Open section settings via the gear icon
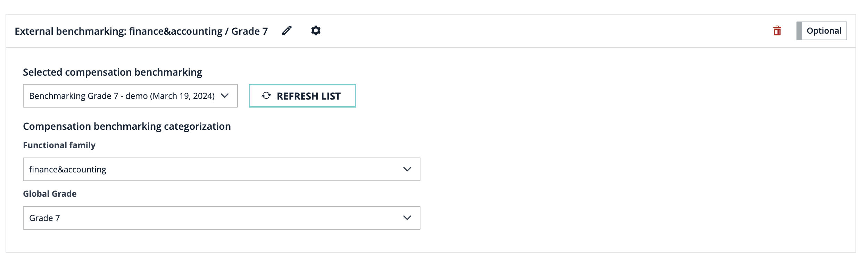868x263 pixels. point(316,31)
